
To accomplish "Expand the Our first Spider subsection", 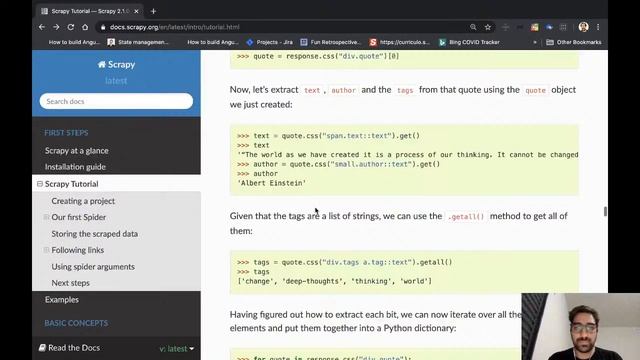I will point(46,217).
